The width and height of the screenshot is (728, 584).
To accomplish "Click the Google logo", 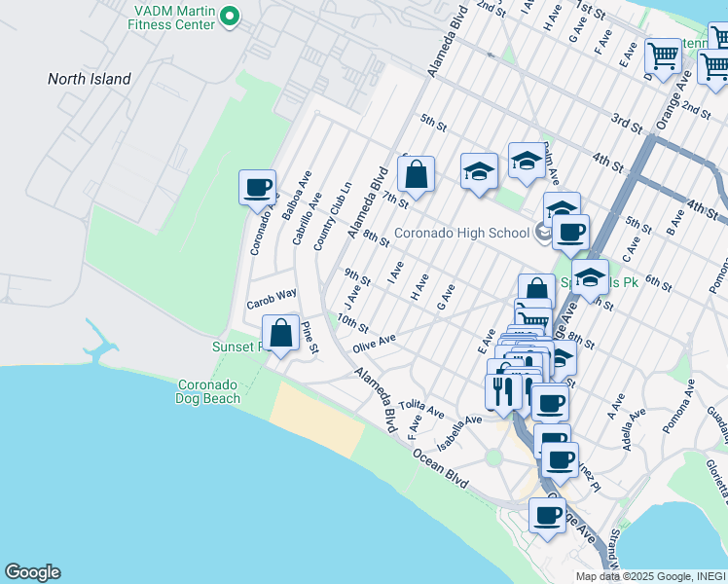I will [x=32, y=572].
